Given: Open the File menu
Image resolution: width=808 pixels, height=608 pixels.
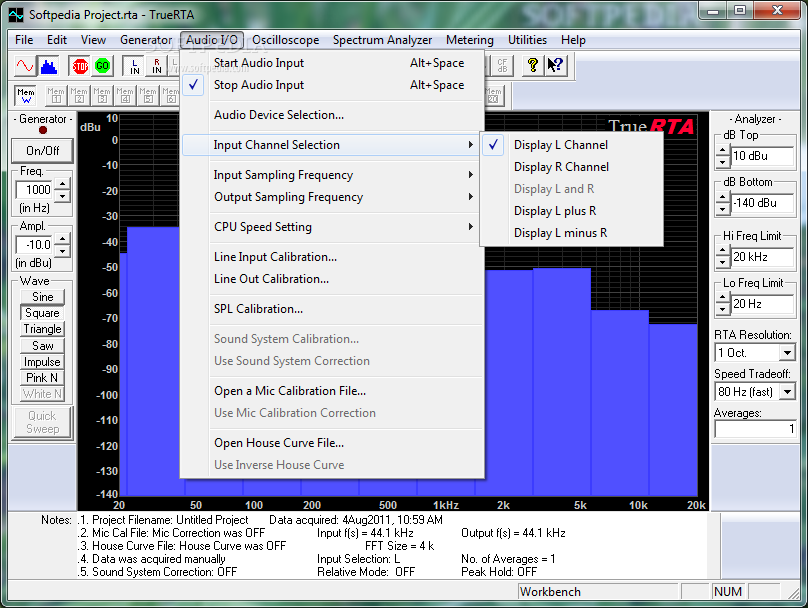Looking at the screenshot, I should point(24,40).
